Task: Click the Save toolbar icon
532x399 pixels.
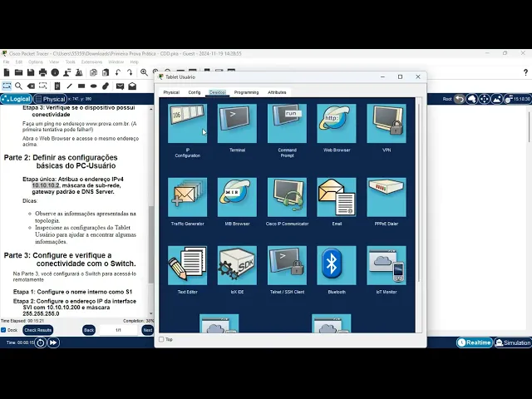Action: tap(31, 72)
